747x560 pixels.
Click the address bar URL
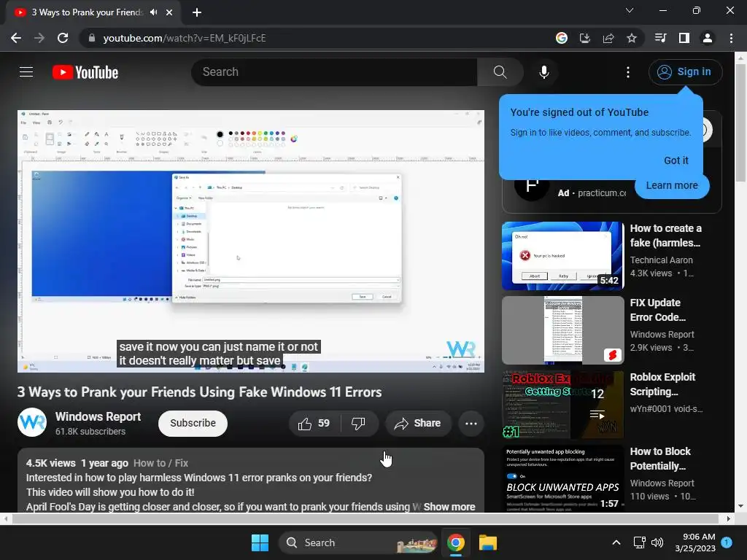click(185, 38)
